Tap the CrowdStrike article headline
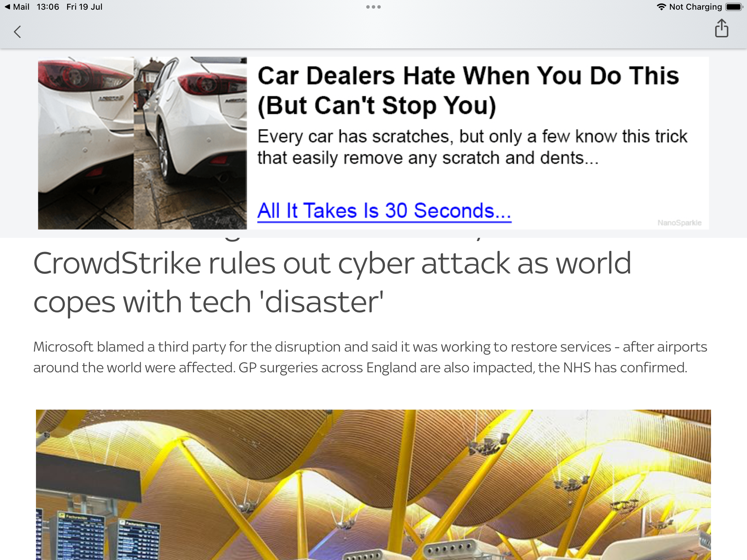 (x=332, y=282)
